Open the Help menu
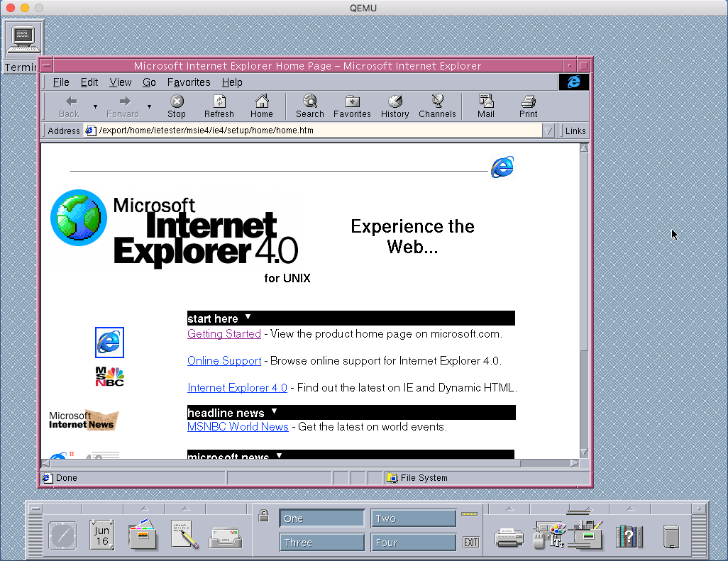The height and width of the screenshot is (561, 728). click(232, 82)
